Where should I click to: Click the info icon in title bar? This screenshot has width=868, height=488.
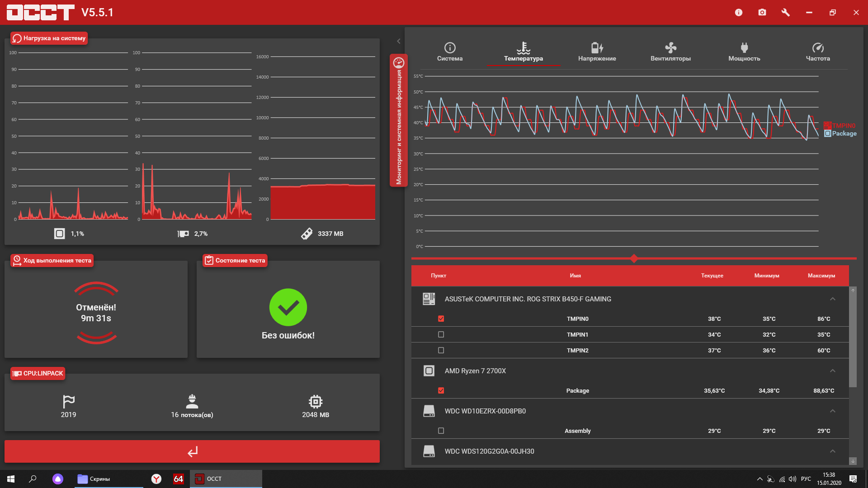[739, 13]
